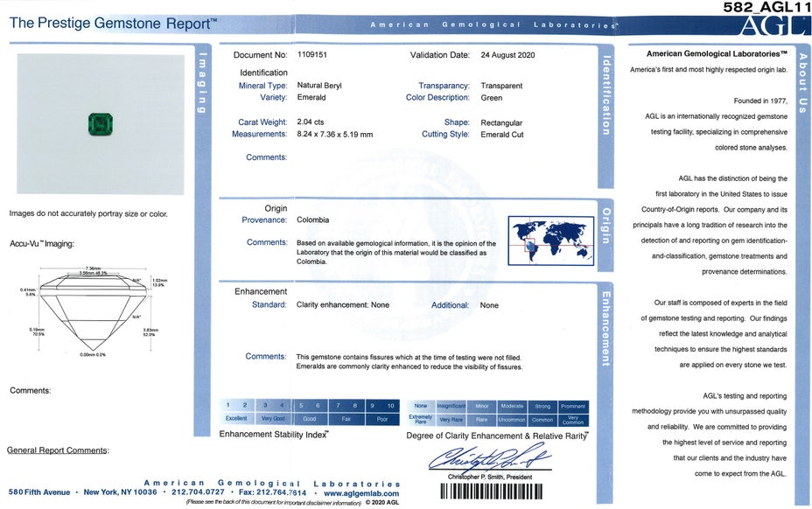The height and width of the screenshot is (509, 812).
Task: Click the barcode below the signature
Action: [x=493, y=491]
